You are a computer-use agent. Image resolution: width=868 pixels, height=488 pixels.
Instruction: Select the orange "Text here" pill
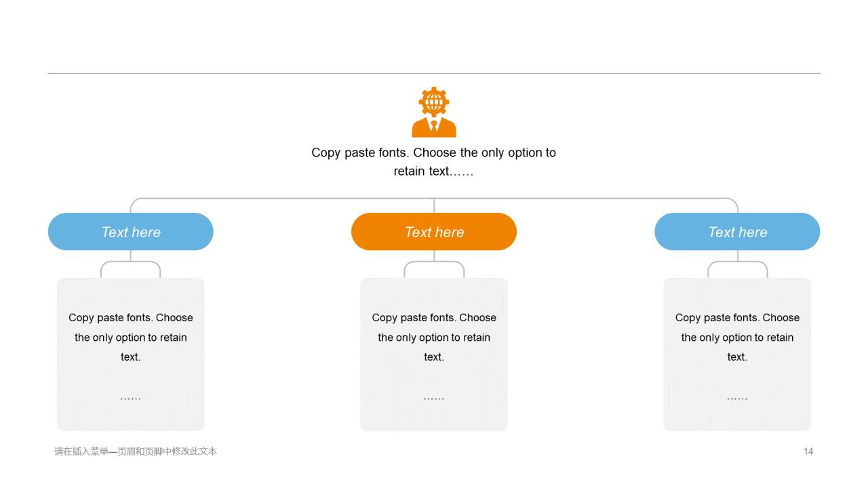point(434,232)
